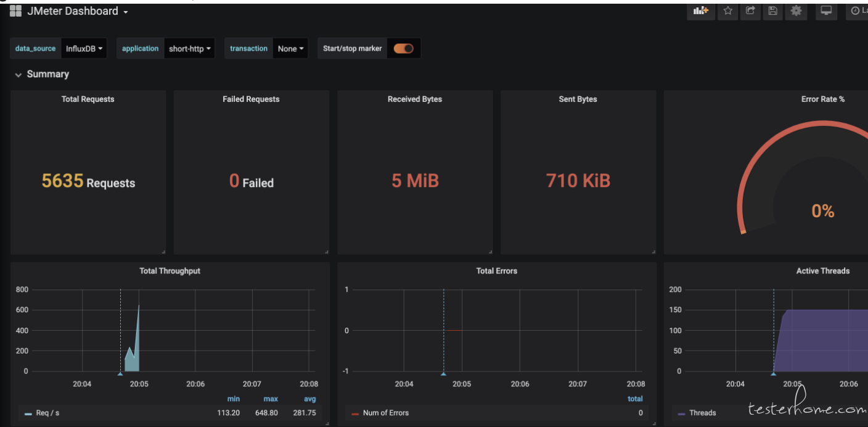Click the start marker on Total Throughput

(x=120, y=373)
